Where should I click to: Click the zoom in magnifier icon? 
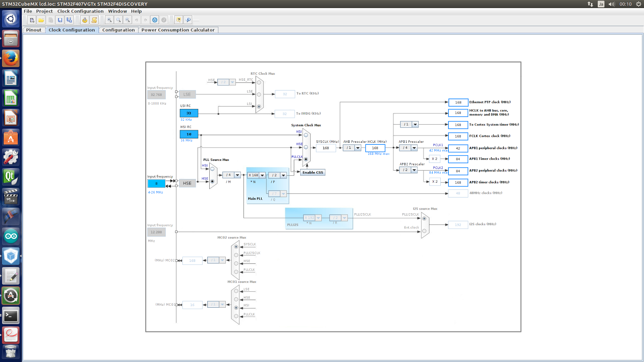point(109,20)
